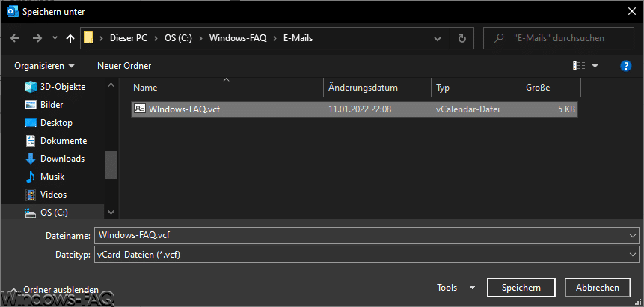644x307 pixels.
Task: Click the Abbrechen button
Action: (x=597, y=288)
